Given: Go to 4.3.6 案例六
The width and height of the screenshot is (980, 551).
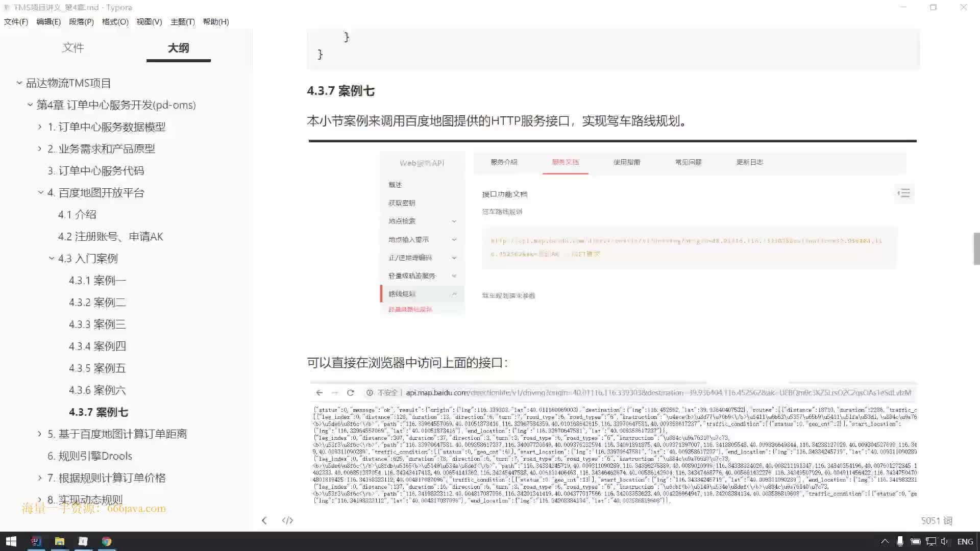Looking at the screenshot, I should point(97,390).
